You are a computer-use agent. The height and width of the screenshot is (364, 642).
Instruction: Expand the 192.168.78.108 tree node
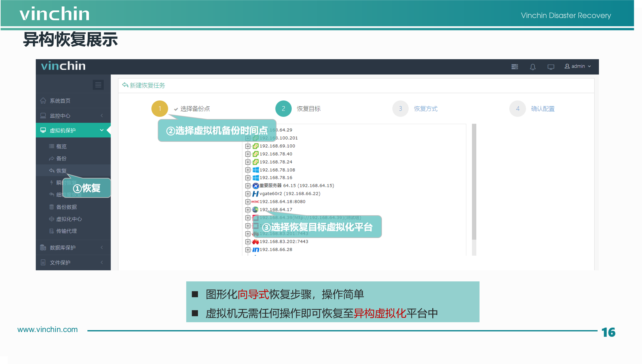tap(248, 170)
